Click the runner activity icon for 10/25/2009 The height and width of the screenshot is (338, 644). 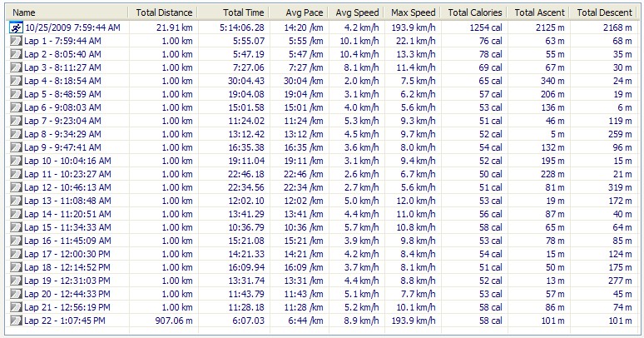16,27
